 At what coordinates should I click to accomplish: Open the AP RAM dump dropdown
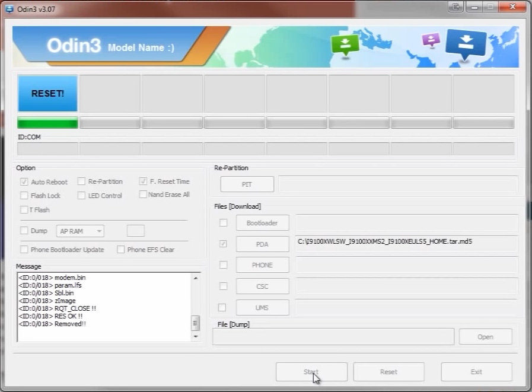80,231
